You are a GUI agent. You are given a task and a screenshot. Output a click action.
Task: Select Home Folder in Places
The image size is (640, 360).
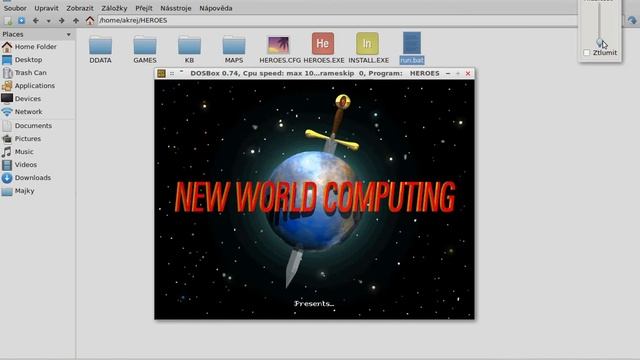37,47
